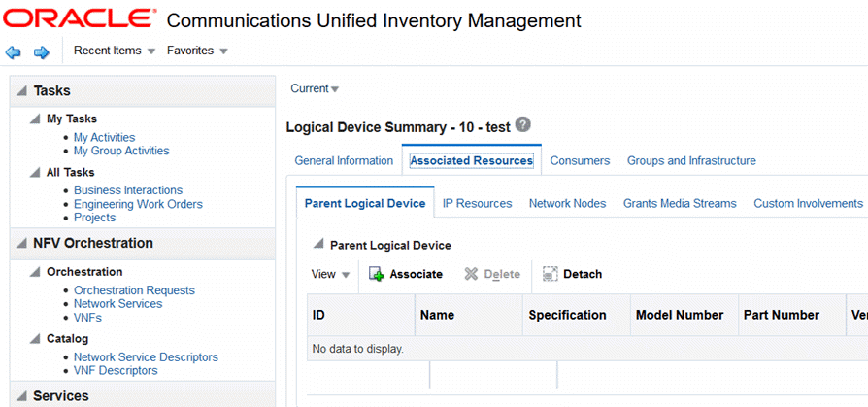Switch to the Consumers tab
Image resolution: width=868 pixels, height=407 pixels.
[x=580, y=160]
